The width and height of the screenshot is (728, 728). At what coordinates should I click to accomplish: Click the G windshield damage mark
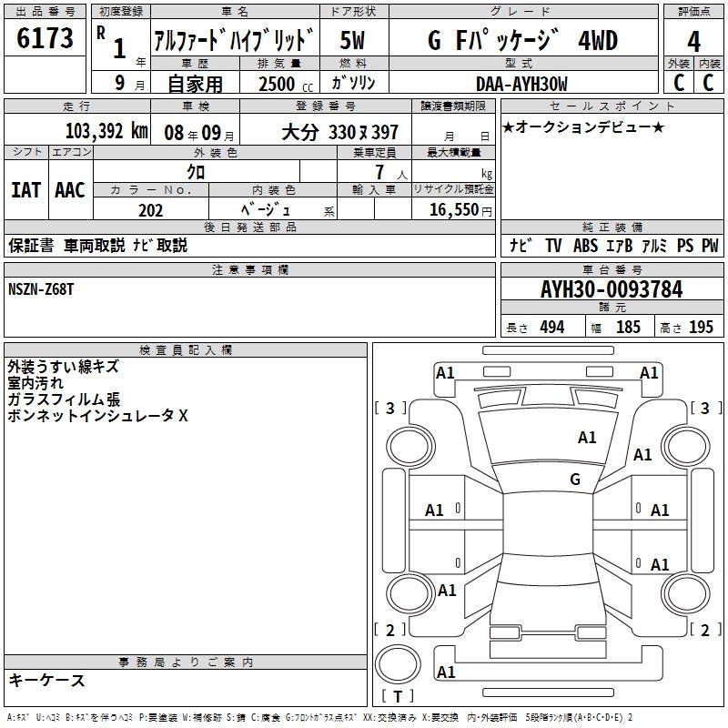point(574,480)
